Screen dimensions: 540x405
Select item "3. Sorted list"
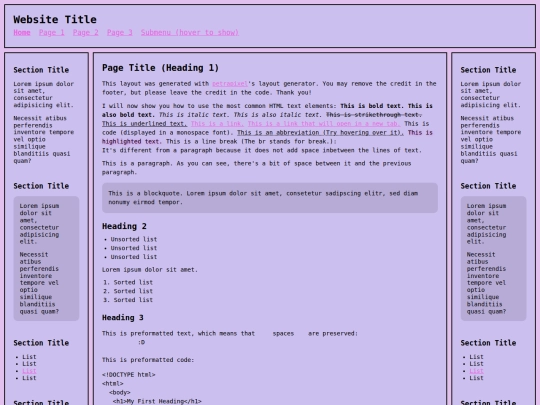[128, 300]
